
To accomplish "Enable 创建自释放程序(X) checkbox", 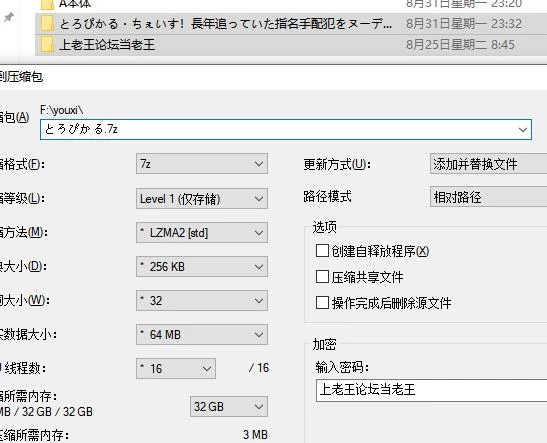I will coord(322,250).
